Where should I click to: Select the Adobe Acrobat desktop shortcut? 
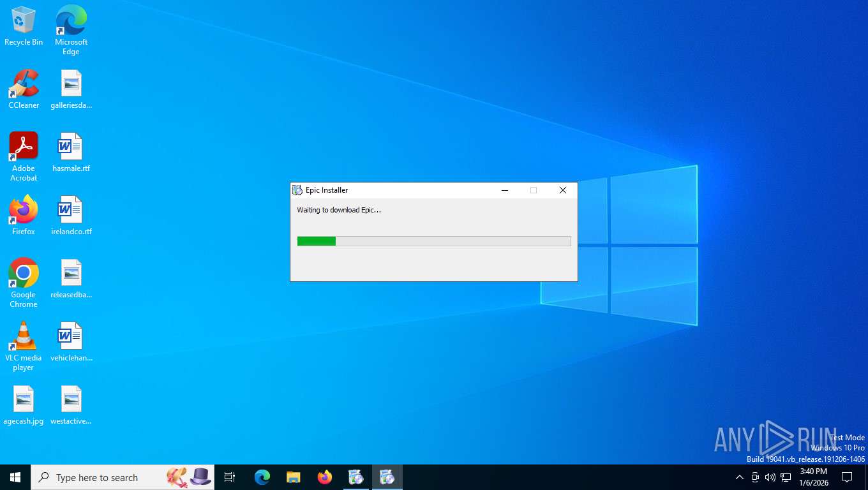tap(24, 157)
